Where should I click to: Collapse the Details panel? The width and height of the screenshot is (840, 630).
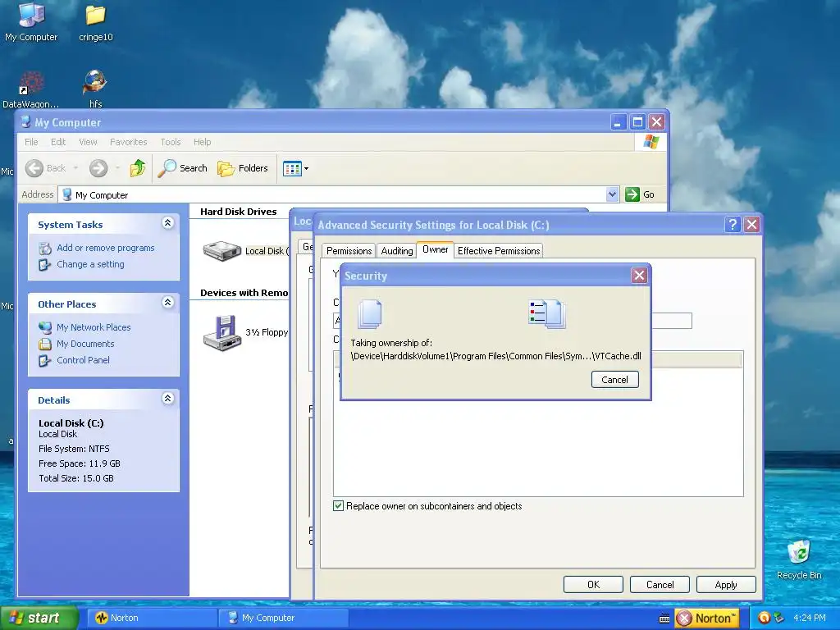(x=167, y=399)
